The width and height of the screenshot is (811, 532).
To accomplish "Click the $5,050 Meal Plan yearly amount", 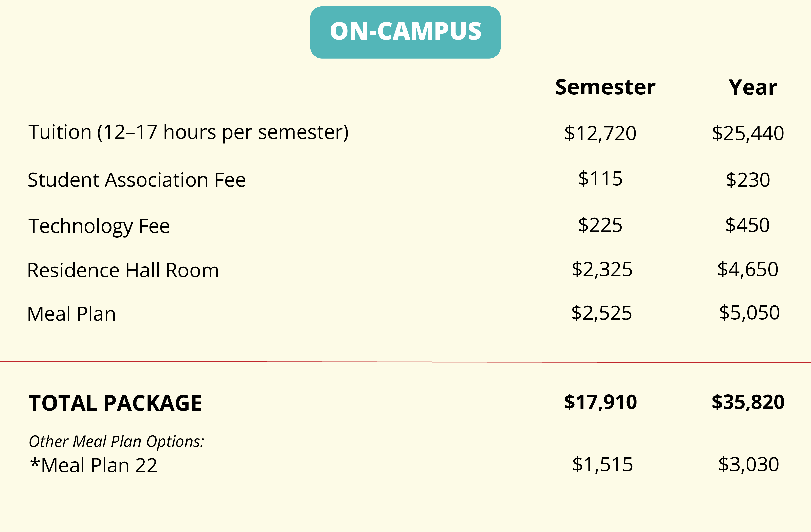I will pos(749,313).
